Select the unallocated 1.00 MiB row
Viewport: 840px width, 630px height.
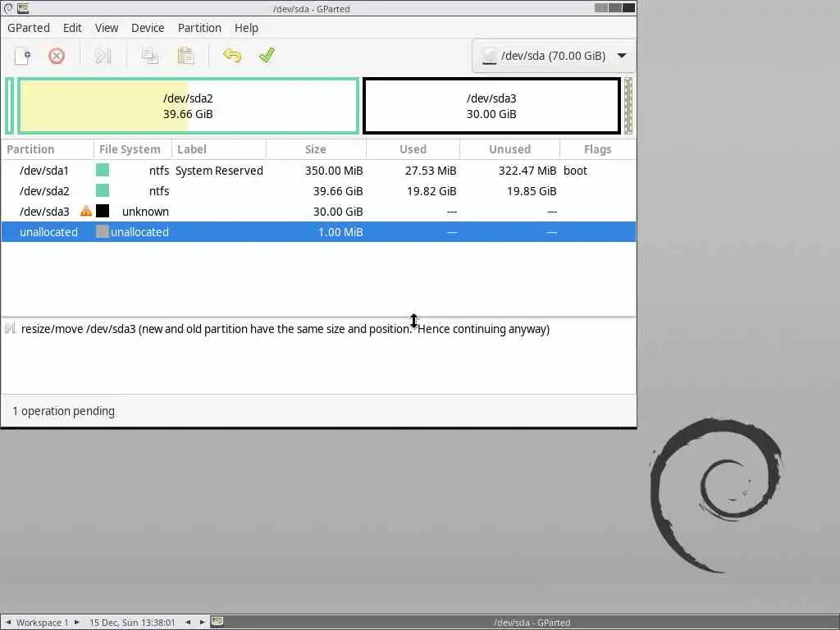(x=318, y=232)
